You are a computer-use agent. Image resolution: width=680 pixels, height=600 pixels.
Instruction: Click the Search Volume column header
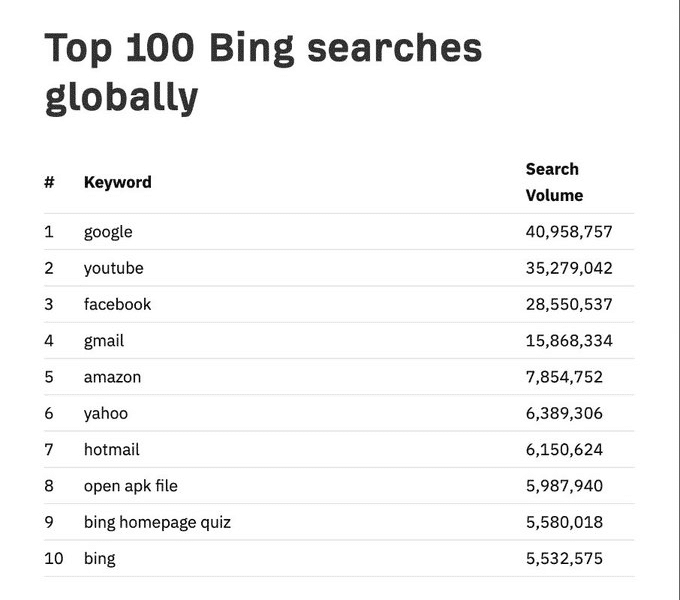point(554,182)
